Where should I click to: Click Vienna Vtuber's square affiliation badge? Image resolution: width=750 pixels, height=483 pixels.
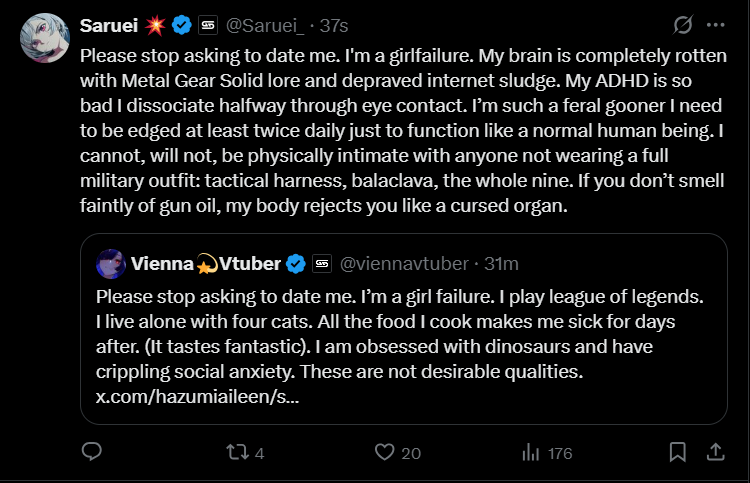322,264
